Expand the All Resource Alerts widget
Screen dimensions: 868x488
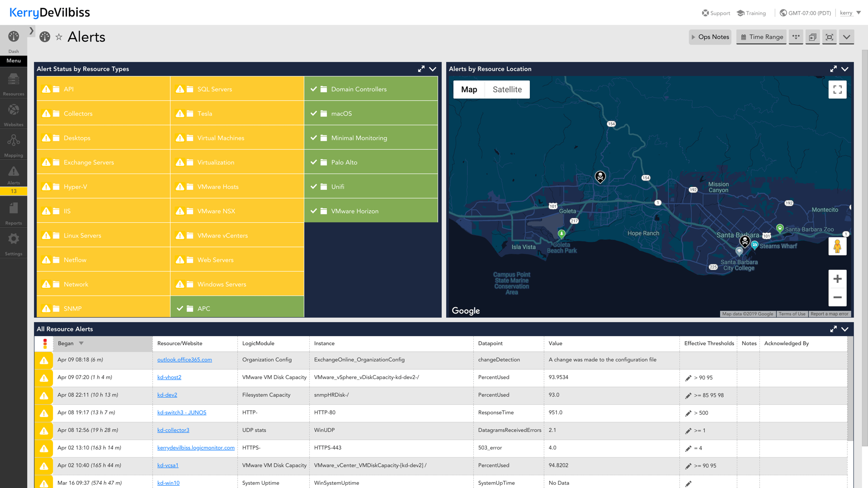click(834, 329)
